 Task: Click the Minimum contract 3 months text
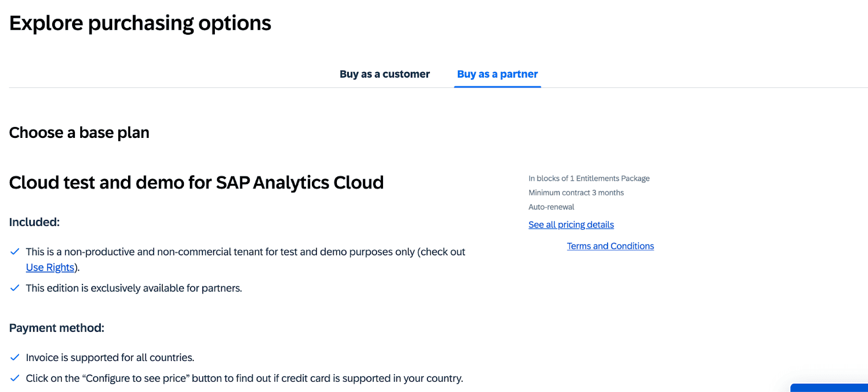[x=576, y=192]
